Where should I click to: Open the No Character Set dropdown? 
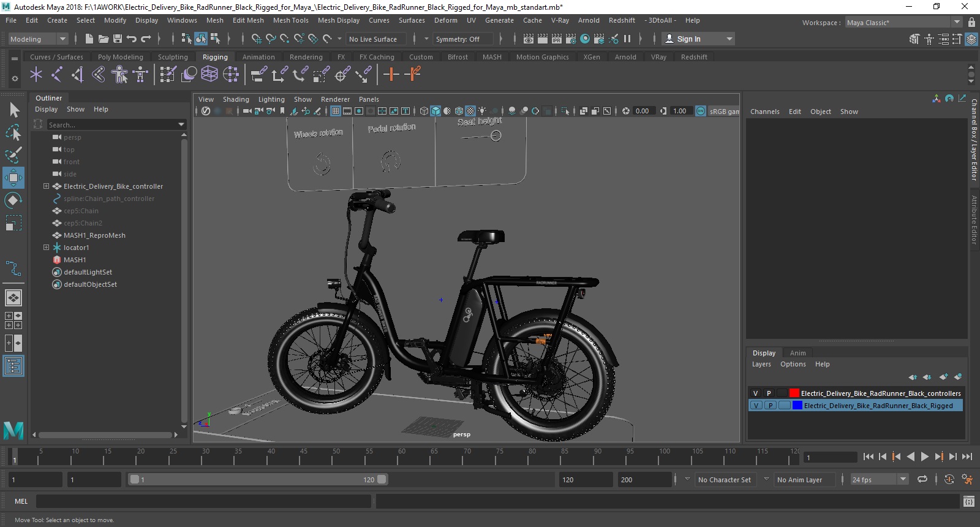point(725,480)
